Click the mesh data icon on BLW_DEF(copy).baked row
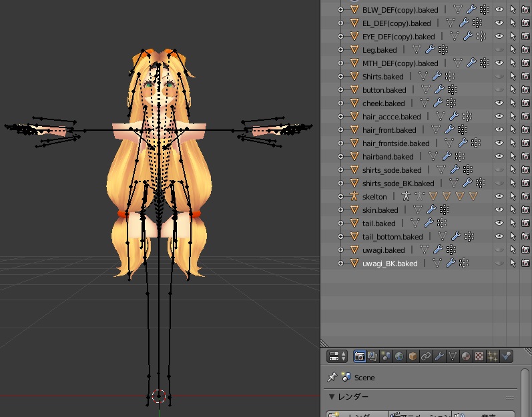532x417 pixels. pyautogui.click(x=458, y=9)
